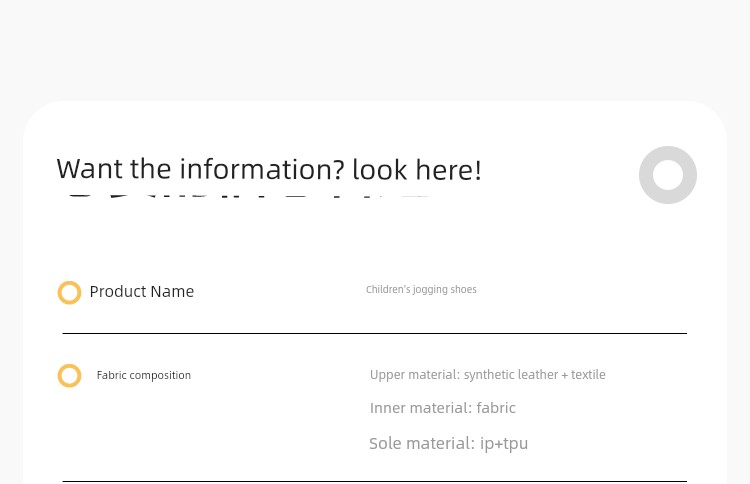Select the Fabric composition label

143,375
